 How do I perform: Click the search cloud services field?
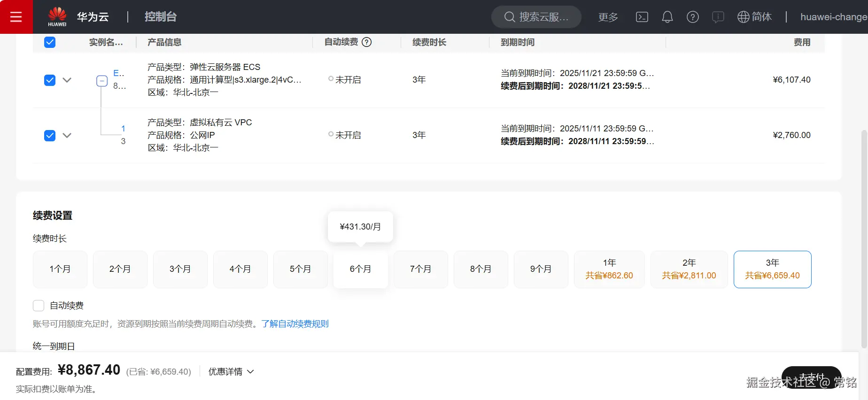[536, 17]
